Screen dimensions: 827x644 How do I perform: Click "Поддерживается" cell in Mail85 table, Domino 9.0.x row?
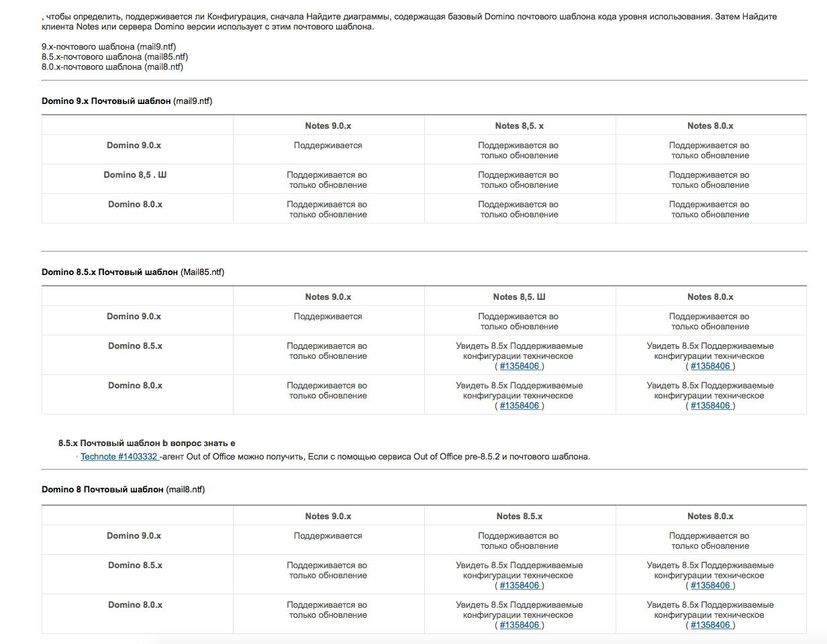point(328,317)
